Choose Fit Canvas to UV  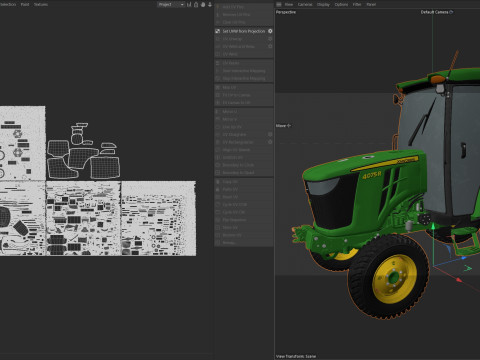click(x=244, y=103)
